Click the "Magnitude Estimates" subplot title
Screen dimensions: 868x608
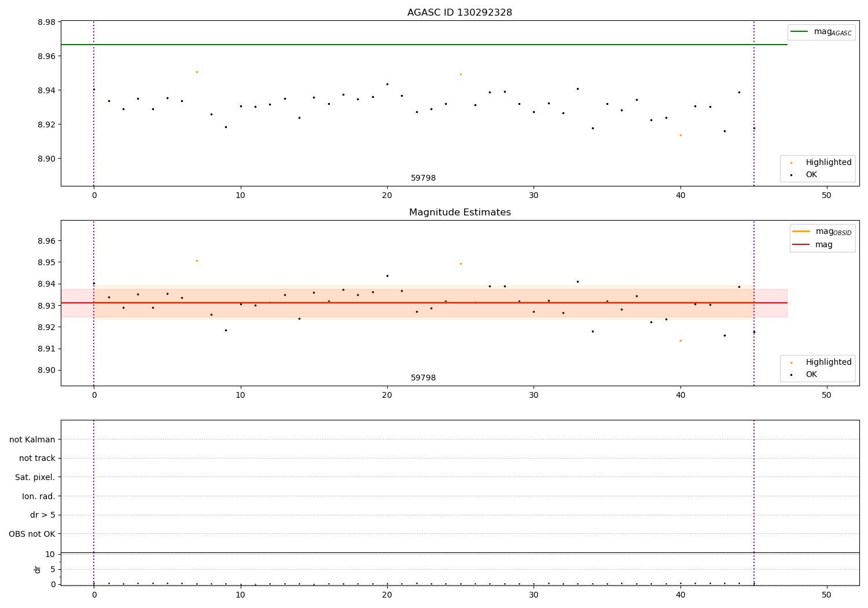(x=459, y=213)
